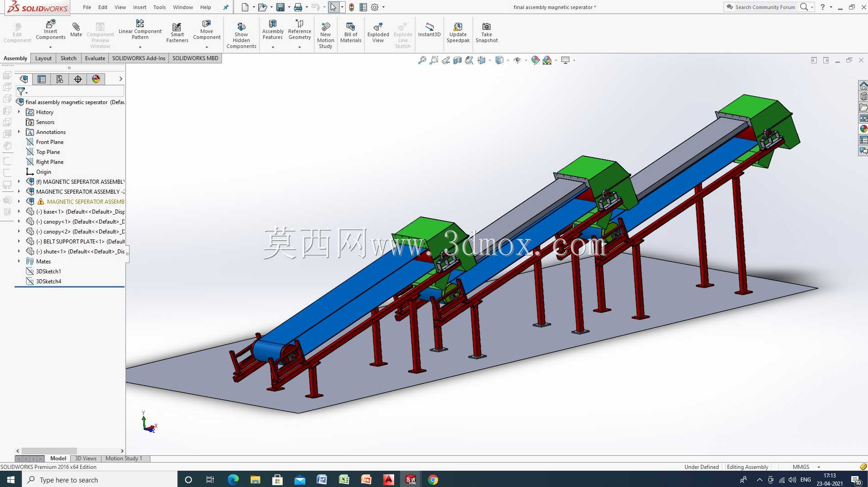Click the Print icon
Image resolution: width=868 pixels, height=487 pixels.
tap(298, 7)
